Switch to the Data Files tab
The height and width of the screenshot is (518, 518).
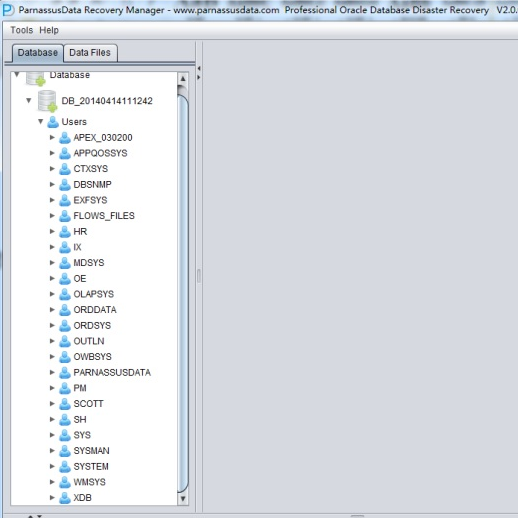(x=90, y=53)
